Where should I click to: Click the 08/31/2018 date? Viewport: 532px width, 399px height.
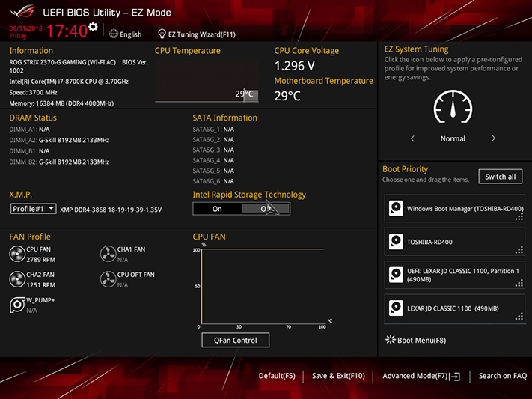tap(25, 28)
